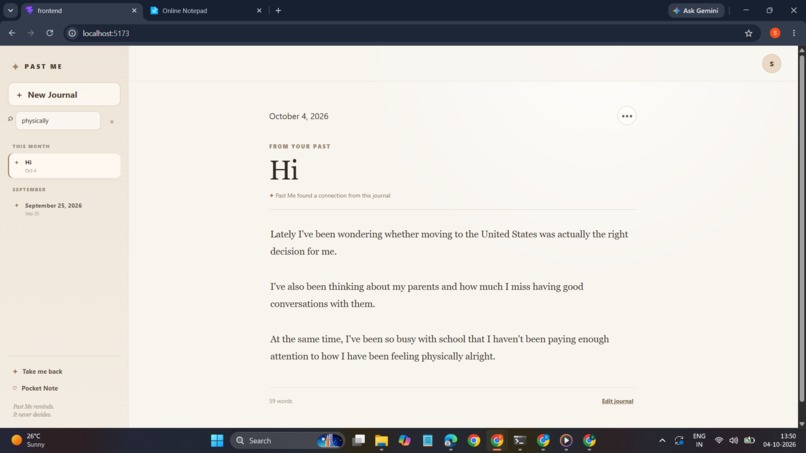Screen dimensions: 806x453
Task: Select the frontend browser tab
Action: [82, 10]
